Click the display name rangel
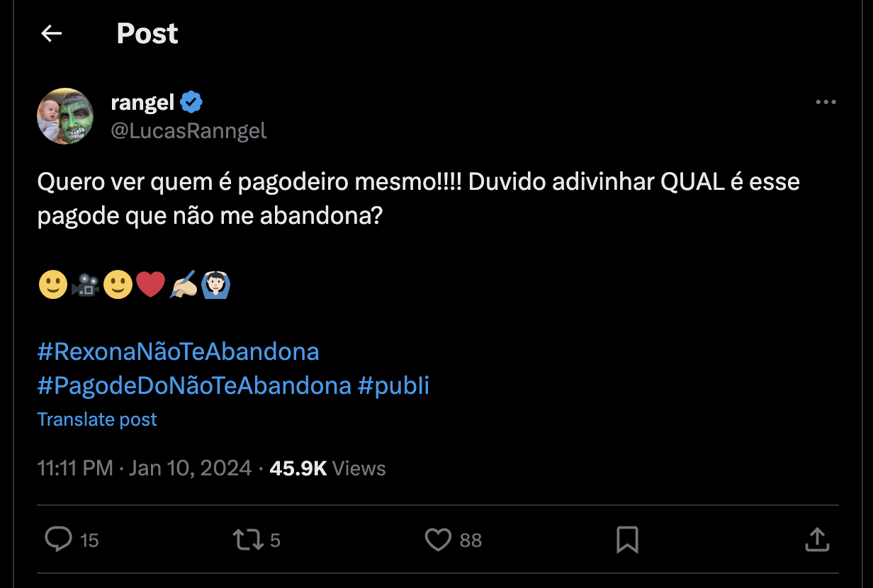 click(x=142, y=103)
